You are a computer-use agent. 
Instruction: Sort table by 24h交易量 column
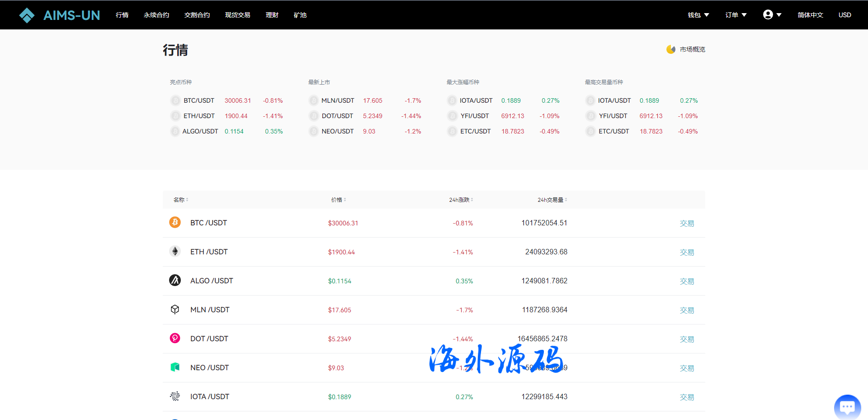552,200
